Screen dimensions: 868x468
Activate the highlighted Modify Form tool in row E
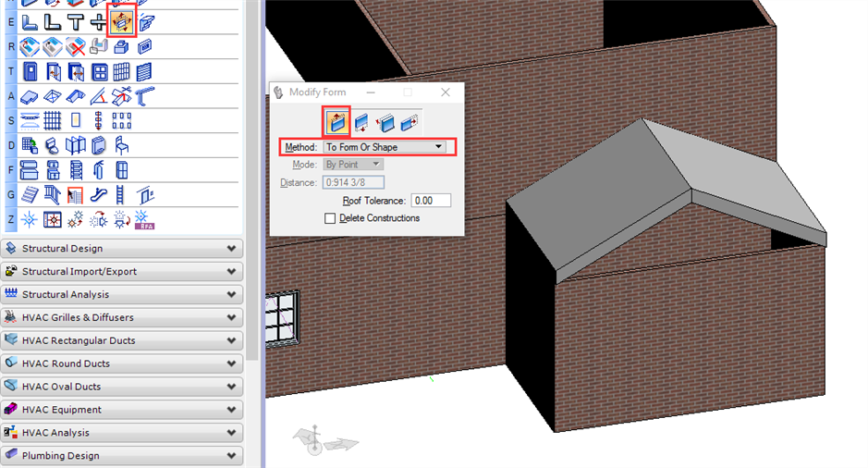122,23
